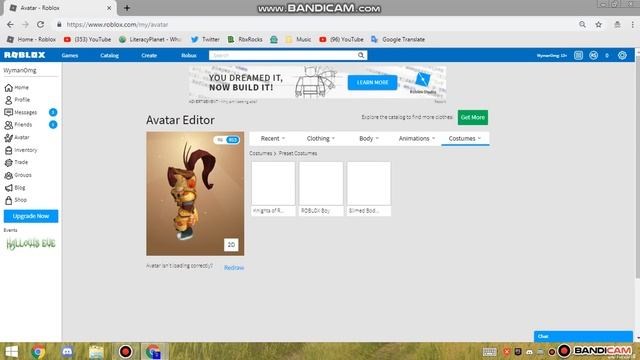Viewport: 640px width, 360px height.
Task: Open Messages in the left sidebar
Action: 21,112
